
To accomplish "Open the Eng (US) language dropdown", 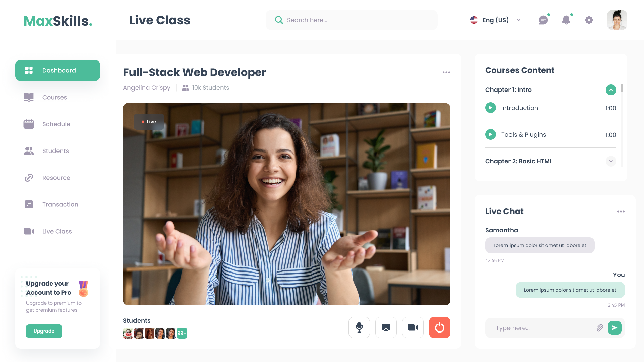I will 495,20.
